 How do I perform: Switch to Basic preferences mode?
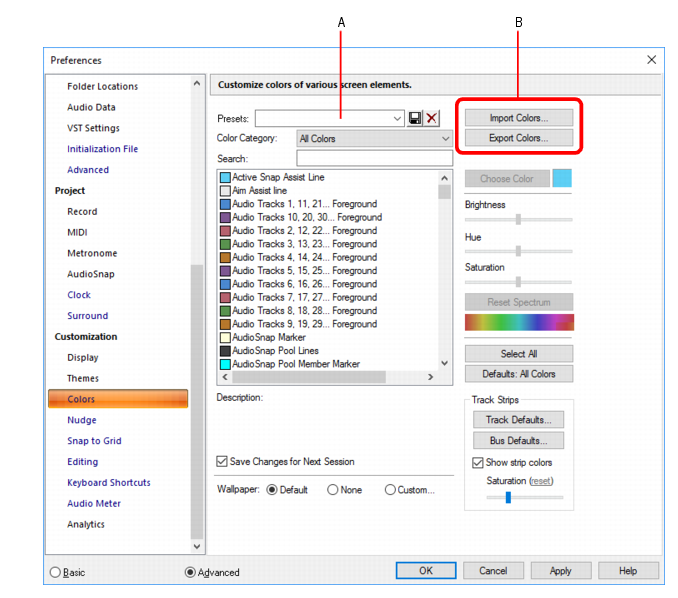(55, 572)
